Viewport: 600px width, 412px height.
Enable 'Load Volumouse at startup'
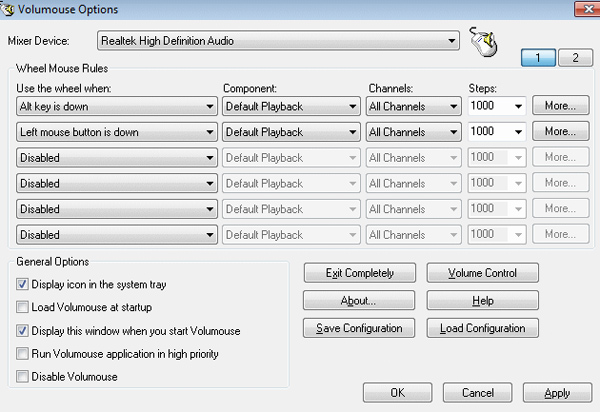point(22,307)
